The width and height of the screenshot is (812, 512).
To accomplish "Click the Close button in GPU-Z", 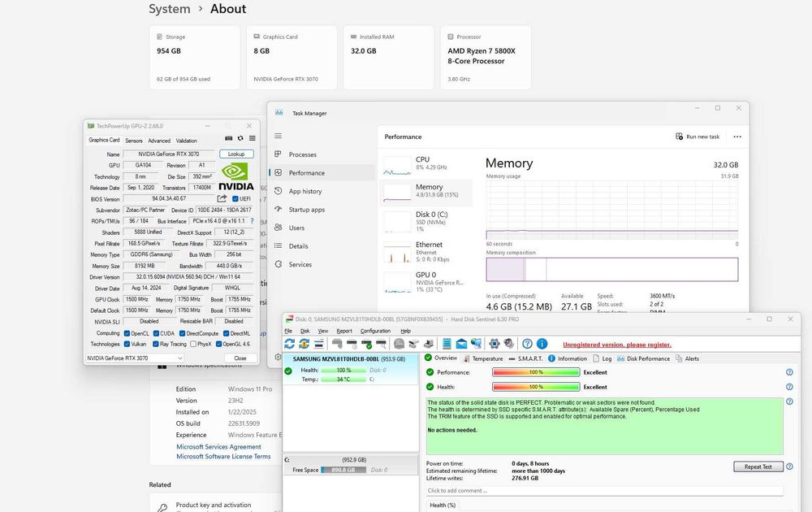I will coord(240,358).
